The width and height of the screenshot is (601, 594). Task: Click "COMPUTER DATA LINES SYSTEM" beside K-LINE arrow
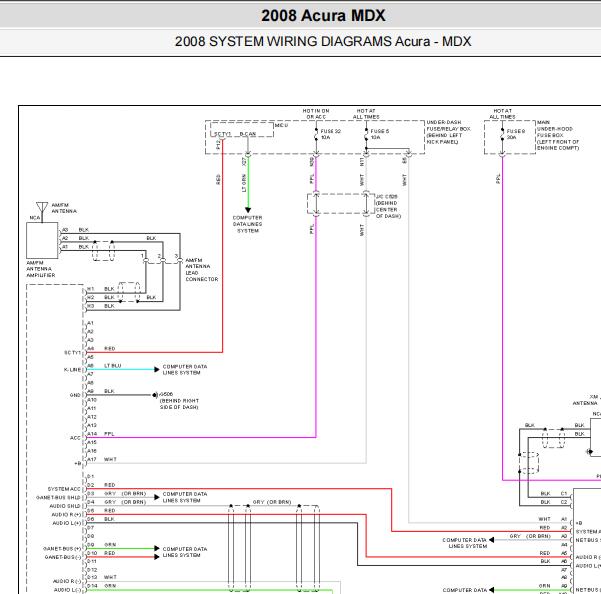(185, 370)
